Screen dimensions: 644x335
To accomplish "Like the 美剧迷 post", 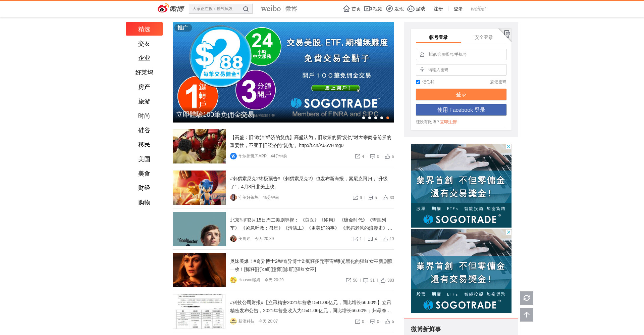I will point(385,239).
